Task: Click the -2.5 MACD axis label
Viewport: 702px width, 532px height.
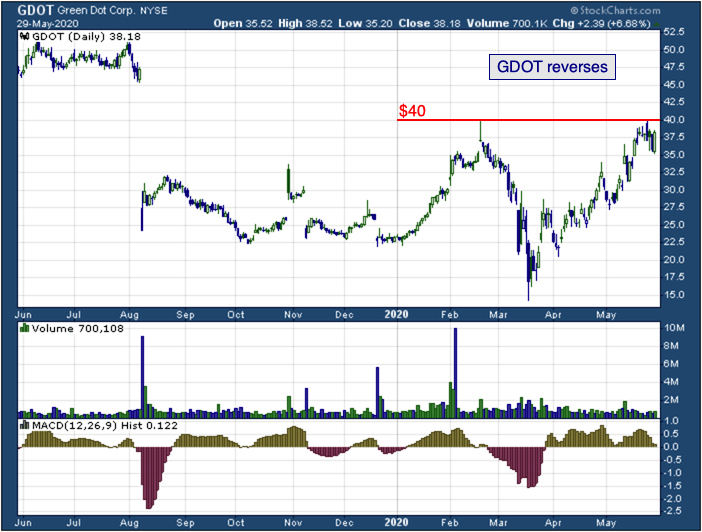Action: [672, 511]
